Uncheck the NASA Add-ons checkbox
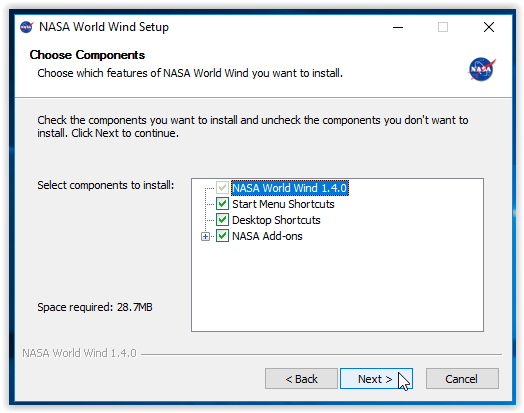524x413 pixels. (223, 236)
